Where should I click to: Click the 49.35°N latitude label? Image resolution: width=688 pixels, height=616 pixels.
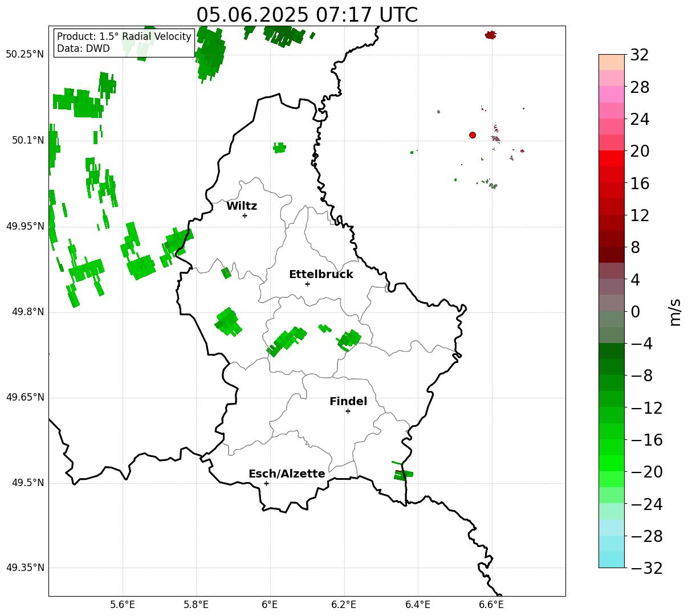point(25,568)
